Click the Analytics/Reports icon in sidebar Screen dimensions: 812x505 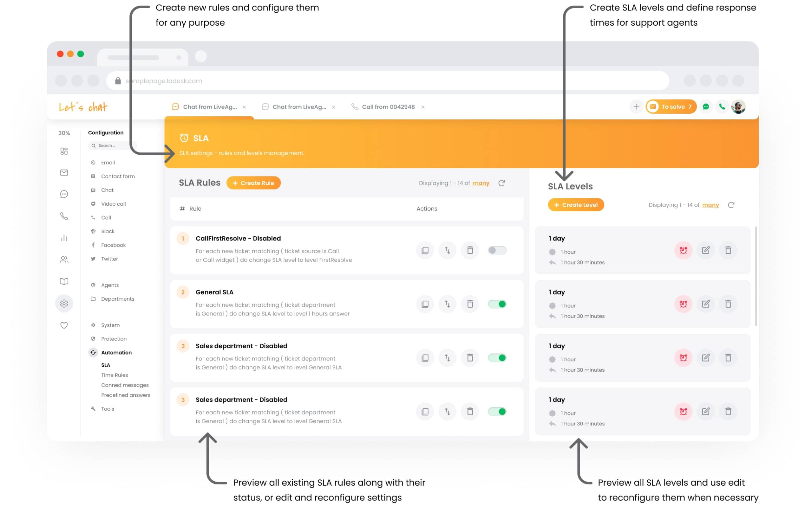pyautogui.click(x=64, y=237)
